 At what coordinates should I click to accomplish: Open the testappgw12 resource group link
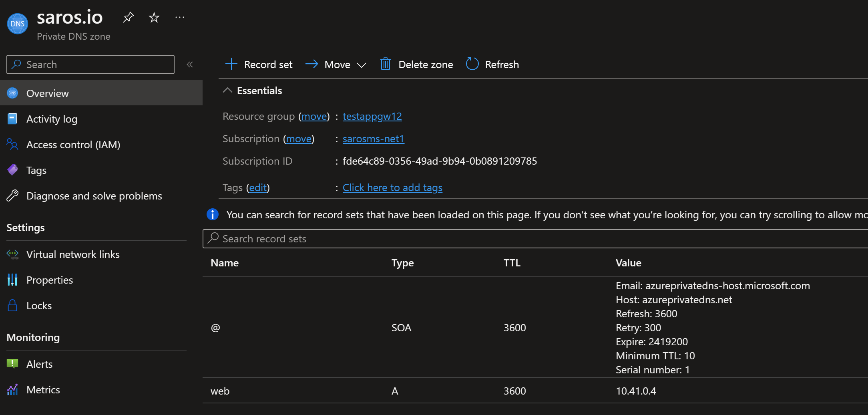[372, 116]
